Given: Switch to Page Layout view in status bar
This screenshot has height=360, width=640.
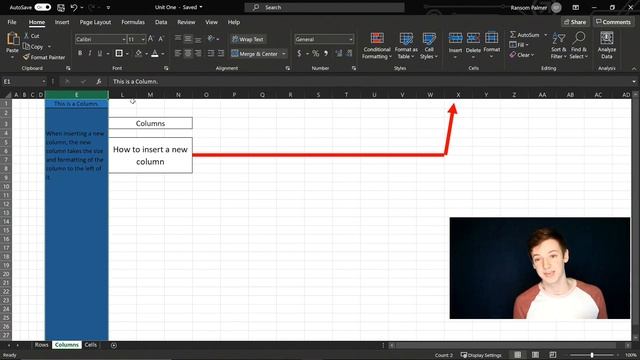Looking at the screenshot, I should pyautogui.click(x=535, y=355).
